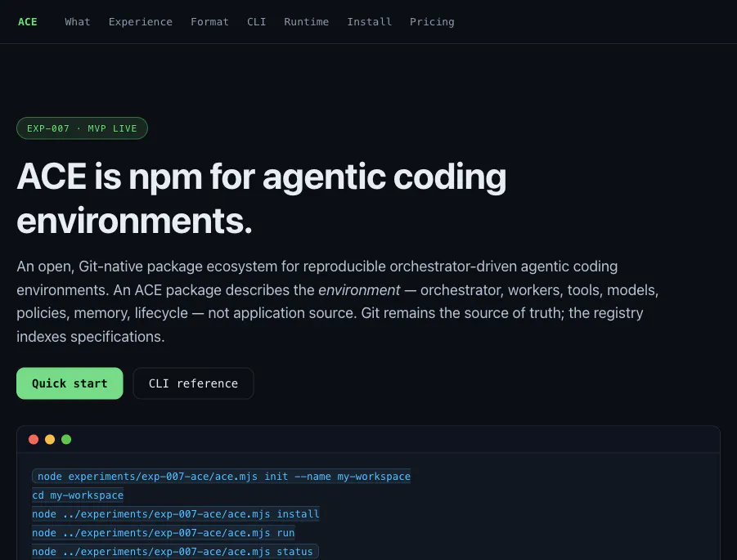Image resolution: width=737 pixels, height=560 pixels.
Task: Click the EXP-007 · MVP LIVE badge
Action: (83, 128)
